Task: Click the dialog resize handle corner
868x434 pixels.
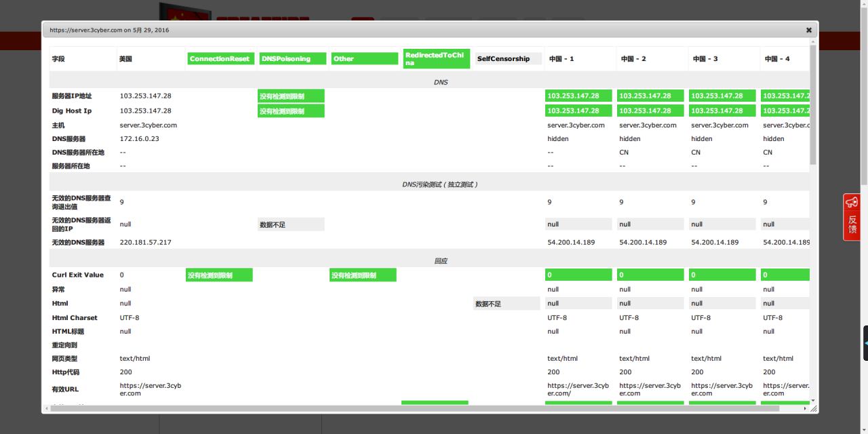Action: (814, 409)
